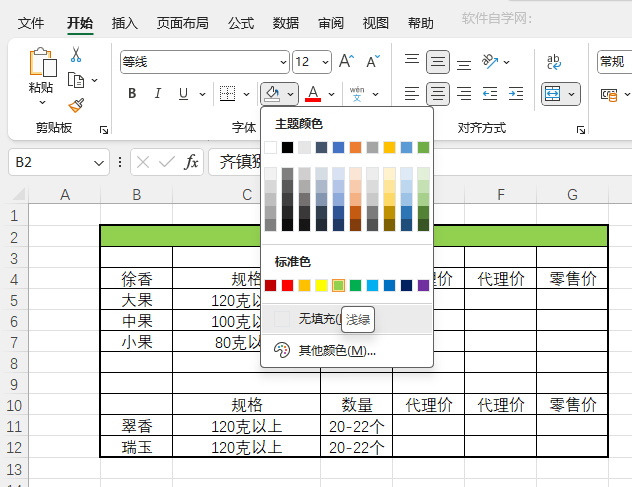Click Decrease Indent icon

(490, 94)
